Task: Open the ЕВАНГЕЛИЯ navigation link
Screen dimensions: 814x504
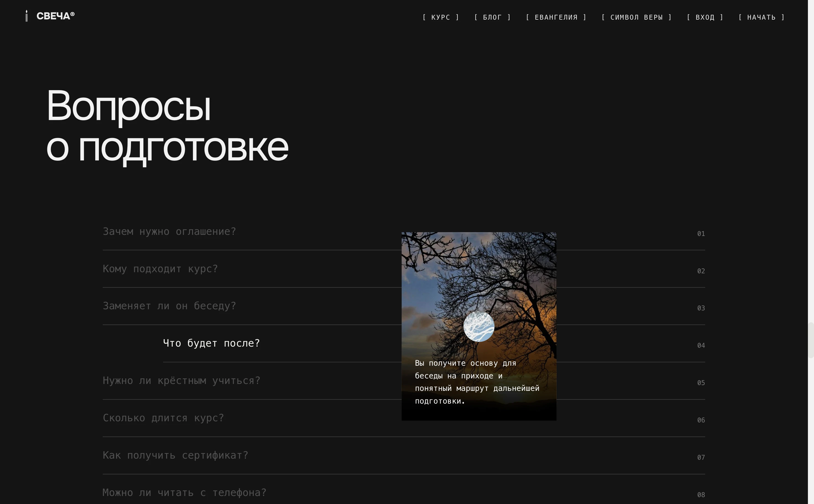Action: 556,17
